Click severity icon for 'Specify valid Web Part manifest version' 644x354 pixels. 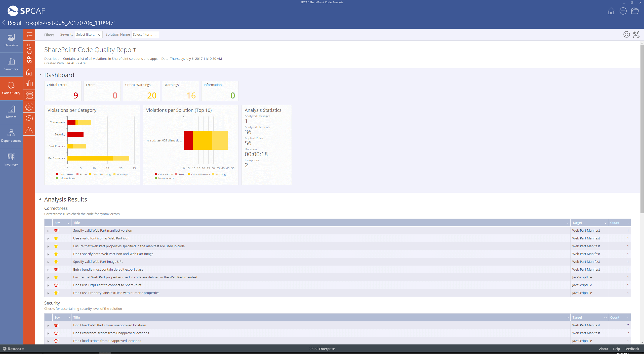pos(56,231)
